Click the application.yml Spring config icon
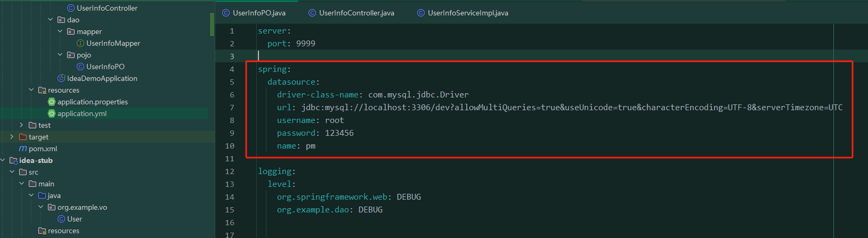The image size is (868, 238). pyautogui.click(x=52, y=113)
